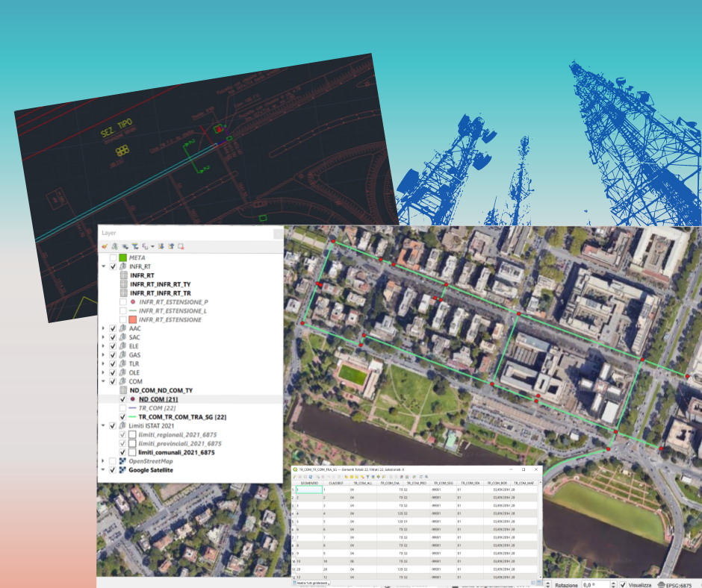Click the TR_COM_DIA column header
702x588 pixels.
(390, 483)
